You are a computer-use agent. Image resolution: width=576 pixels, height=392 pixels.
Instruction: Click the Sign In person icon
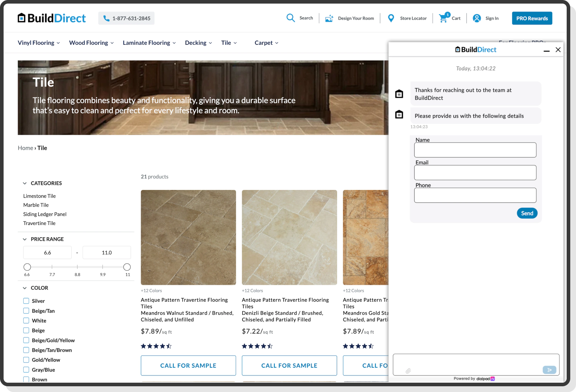477,18
